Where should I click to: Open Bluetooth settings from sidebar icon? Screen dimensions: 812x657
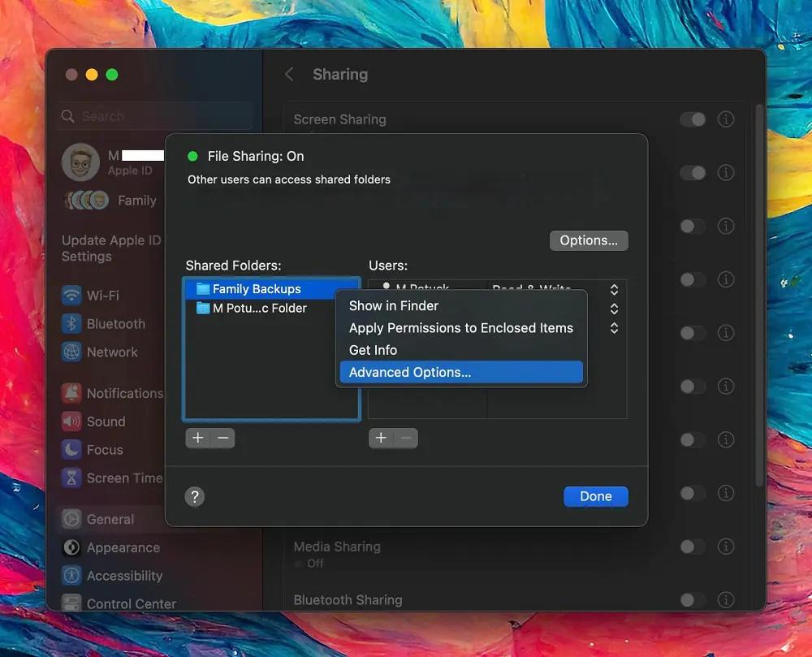72,324
